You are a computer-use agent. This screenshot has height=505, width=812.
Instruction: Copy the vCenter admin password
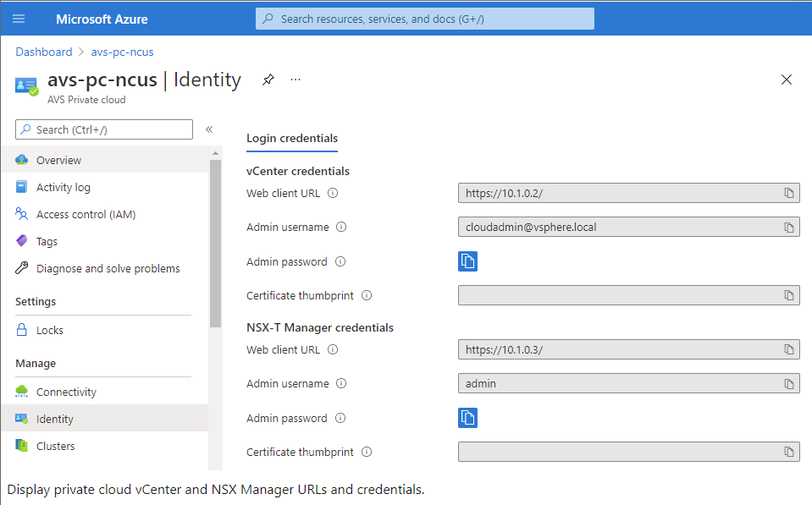click(x=467, y=261)
